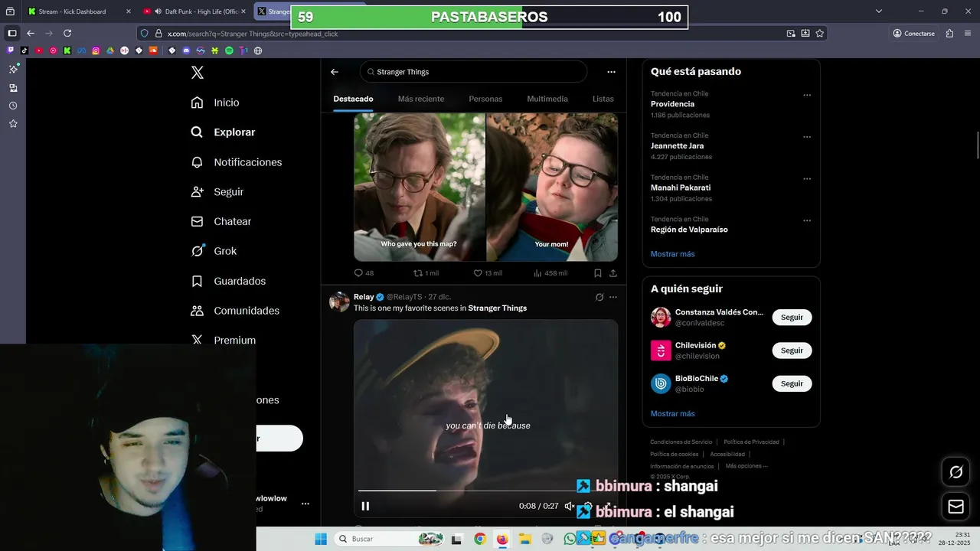Open the Instagram bookmark shortcut
Screen dimensions: 980x551
coord(96,51)
